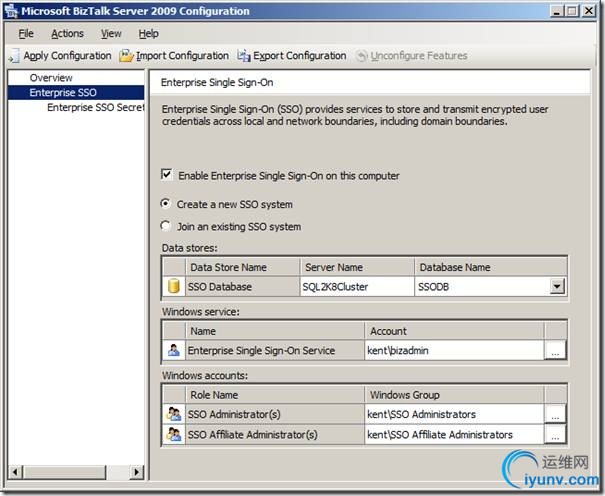This screenshot has height=496, width=605.
Task: Click Export Configuration label
Action: (x=300, y=56)
